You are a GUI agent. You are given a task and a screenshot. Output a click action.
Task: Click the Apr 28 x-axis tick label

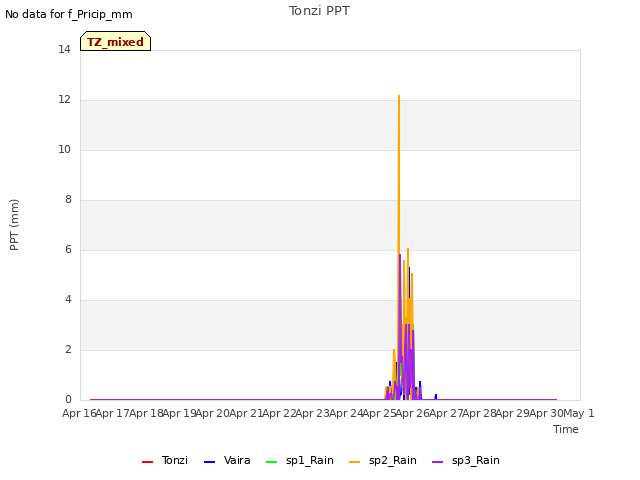[x=479, y=413]
